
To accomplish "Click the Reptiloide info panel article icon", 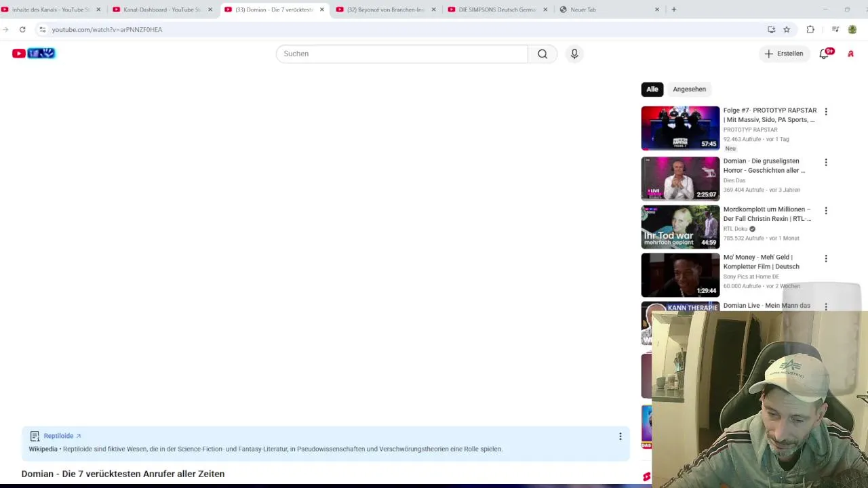I will coord(35,436).
